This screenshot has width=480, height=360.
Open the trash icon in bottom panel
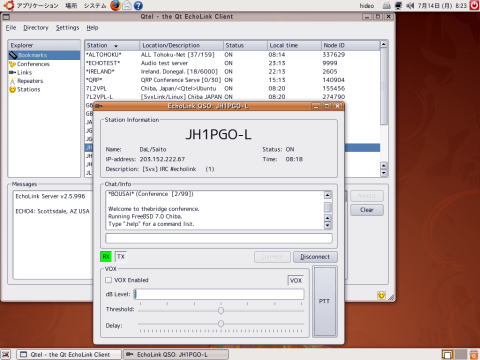click(x=474, y=354)
